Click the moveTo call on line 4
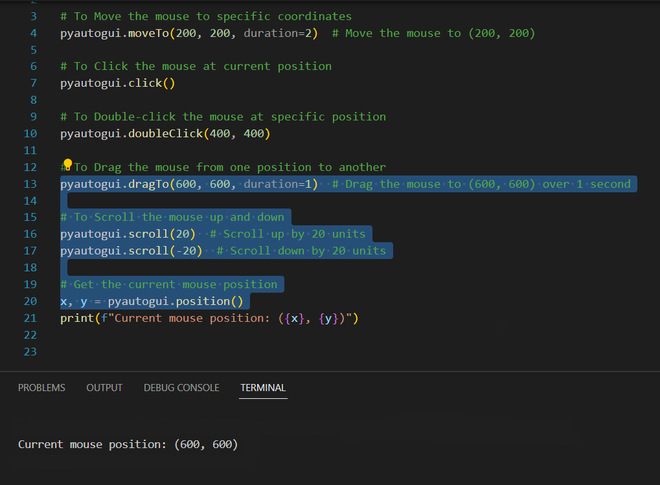The width and height of the screenshot is (660, 485). point(189,33)
